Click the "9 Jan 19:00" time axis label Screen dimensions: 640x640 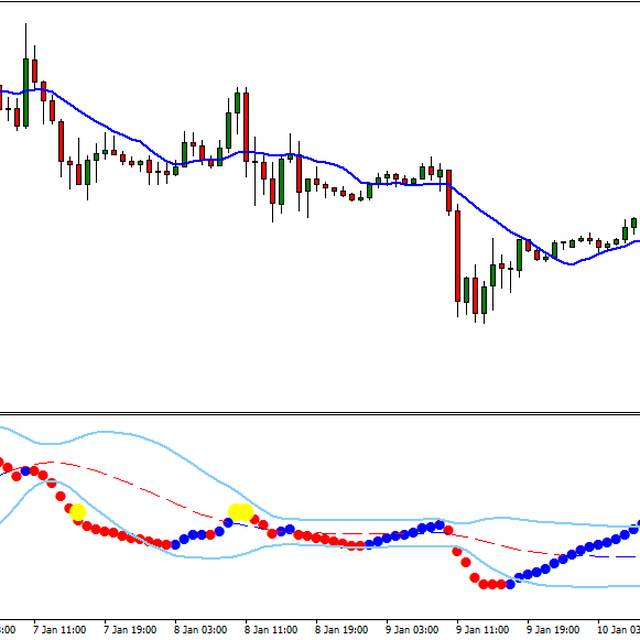tap(553, 630)
